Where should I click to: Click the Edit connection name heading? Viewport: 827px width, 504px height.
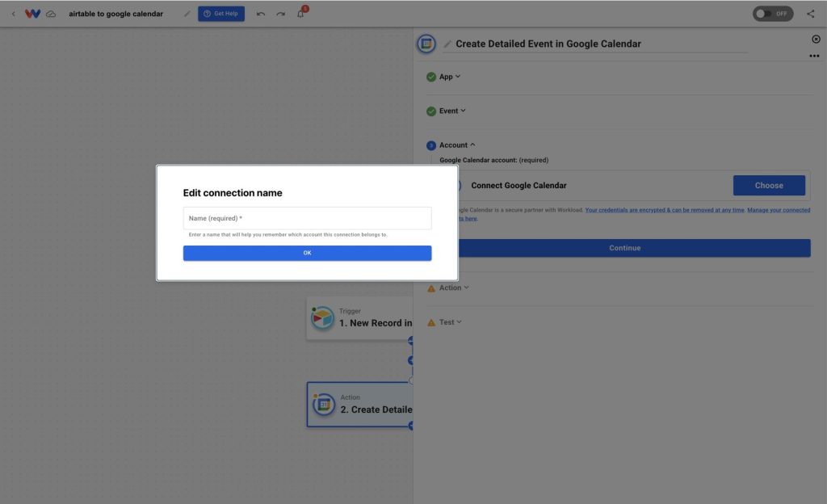(x=233, y=193)
